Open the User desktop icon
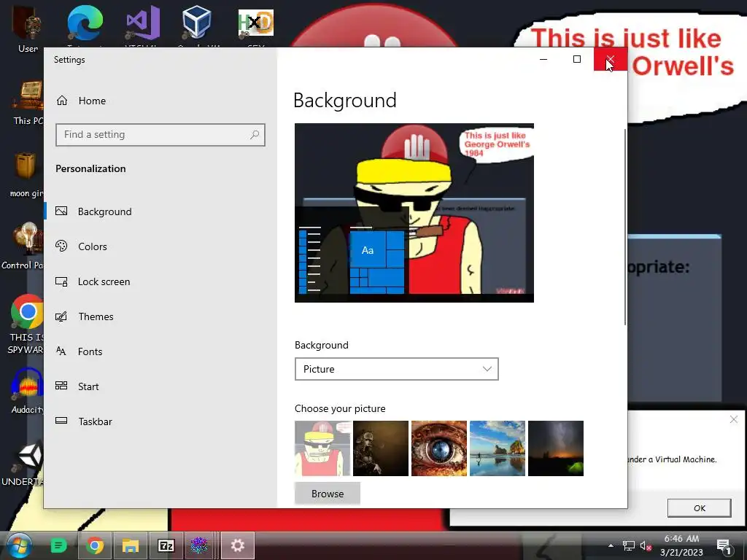The image size is (747, 560). [27, 28]
